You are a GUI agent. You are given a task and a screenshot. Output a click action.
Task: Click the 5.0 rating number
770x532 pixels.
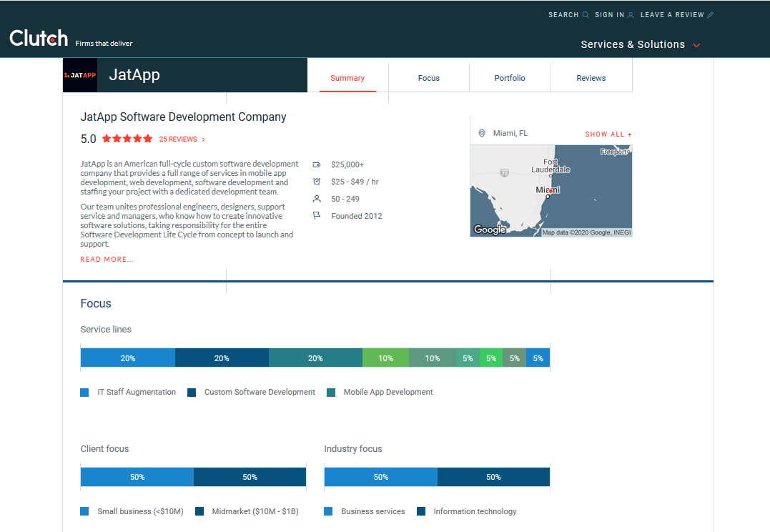[89, 139]
